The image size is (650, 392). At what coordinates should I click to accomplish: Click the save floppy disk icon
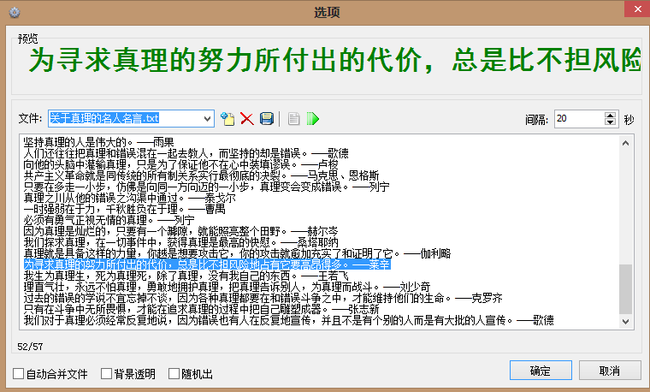pyautogui.click(x=267, y=119)
